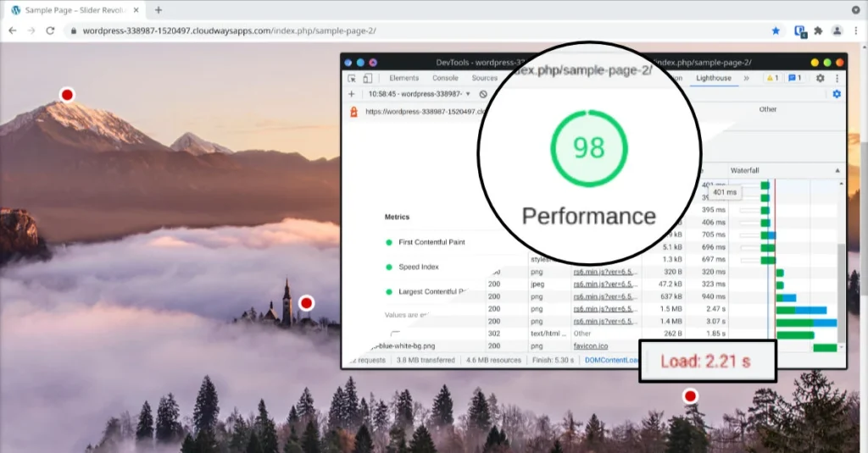Image resolution: width=868 pixels, height=453 pixels.
Task: Click the DevTools inspect element icon
Action: click(352, 79)
